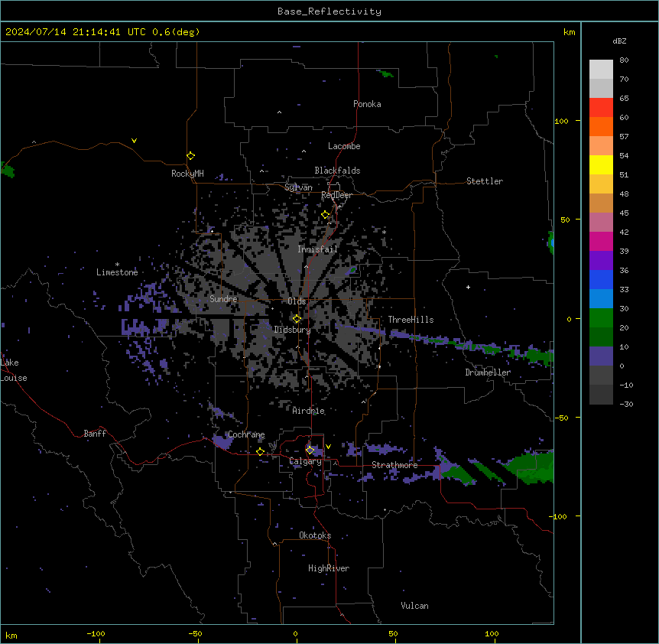Click the dBZ legend heading
This screenshot has height=644, width=659.
(x=619, y=41)
